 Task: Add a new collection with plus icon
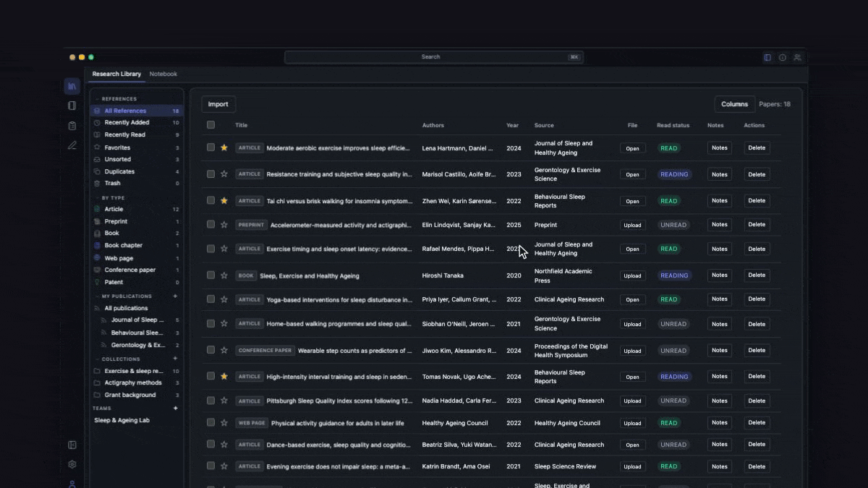point(175,359)
